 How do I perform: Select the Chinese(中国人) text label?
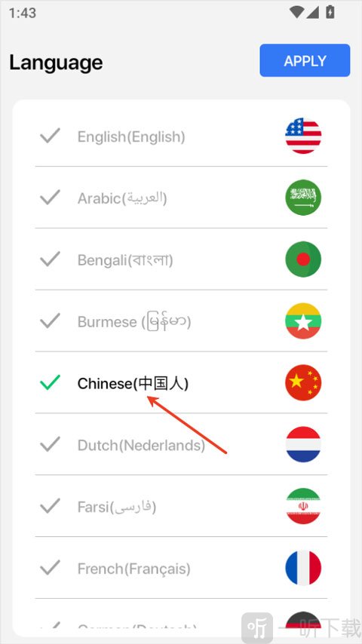click(x=133, y=384)
